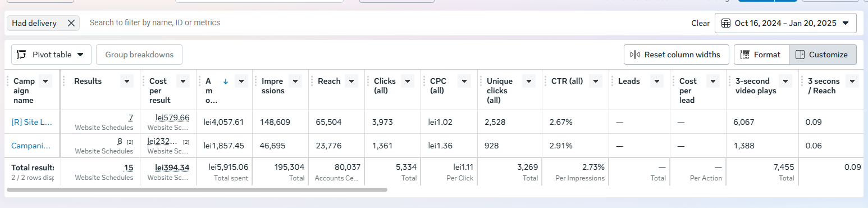Click total cost per result lei394.34
Screen dimensions: 868x208
click(172, 168)
